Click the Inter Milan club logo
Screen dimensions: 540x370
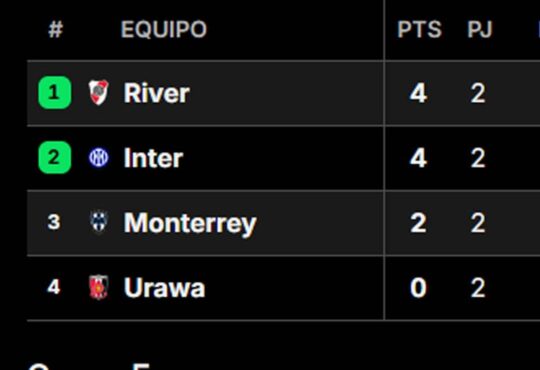(x=99, y=157)
